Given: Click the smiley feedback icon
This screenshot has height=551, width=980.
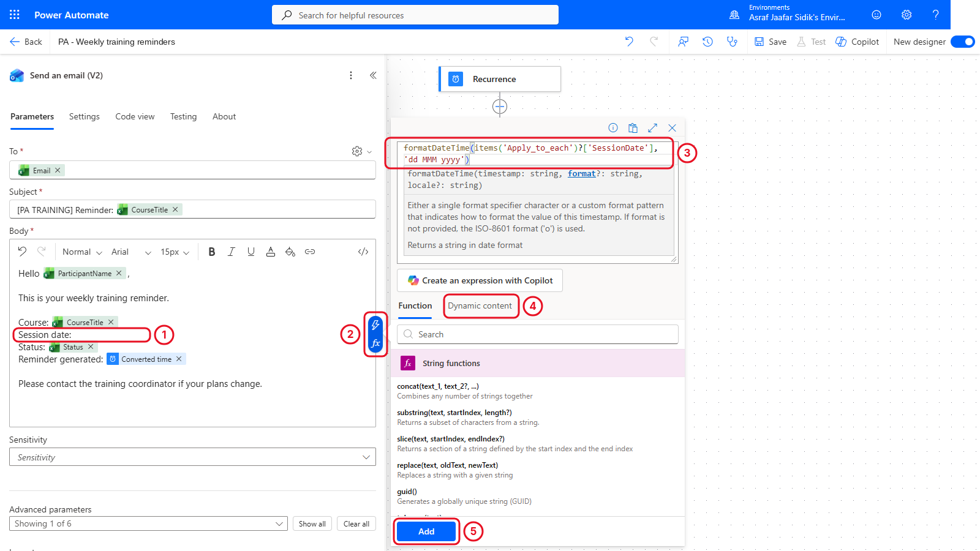Looking at the screenshot, I should point(876,15).
